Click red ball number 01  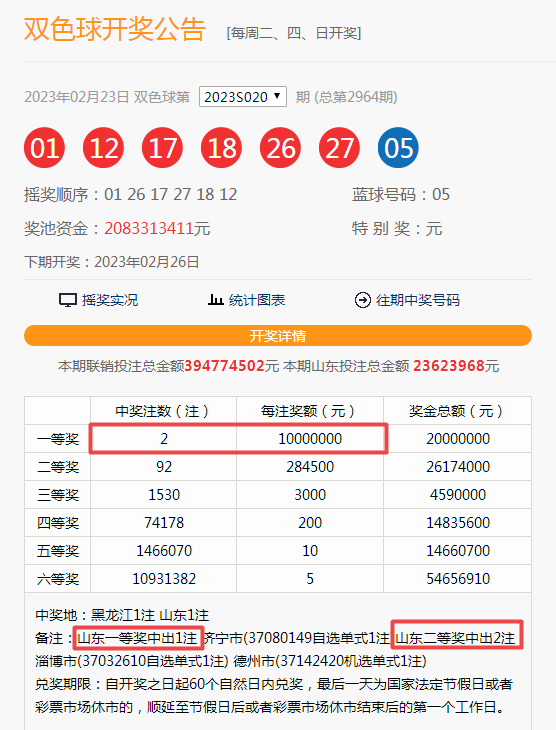coord(44,148)
